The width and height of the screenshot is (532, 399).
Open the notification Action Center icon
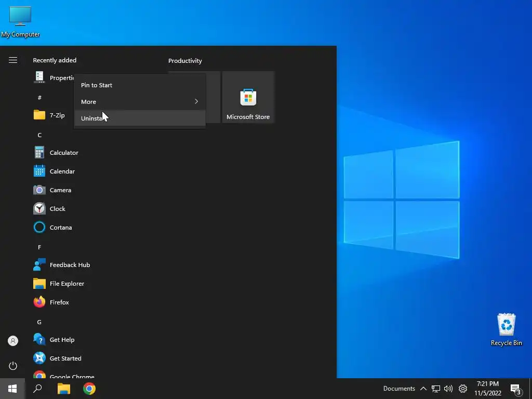[515, 389]
